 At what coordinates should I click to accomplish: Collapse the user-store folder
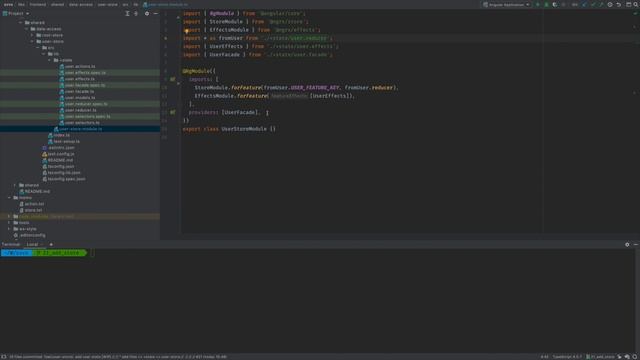[32, 42]
